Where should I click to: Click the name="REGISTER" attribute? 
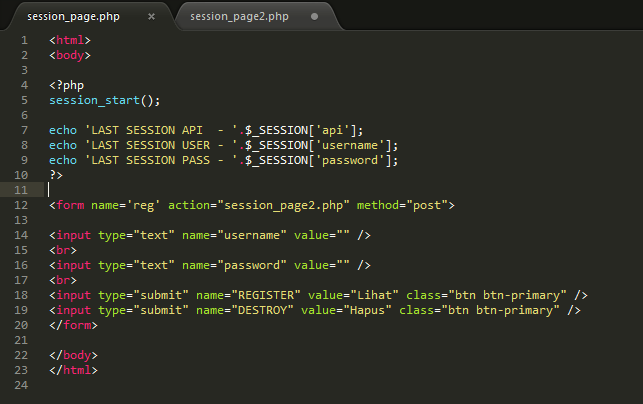[x=248, y=295]
